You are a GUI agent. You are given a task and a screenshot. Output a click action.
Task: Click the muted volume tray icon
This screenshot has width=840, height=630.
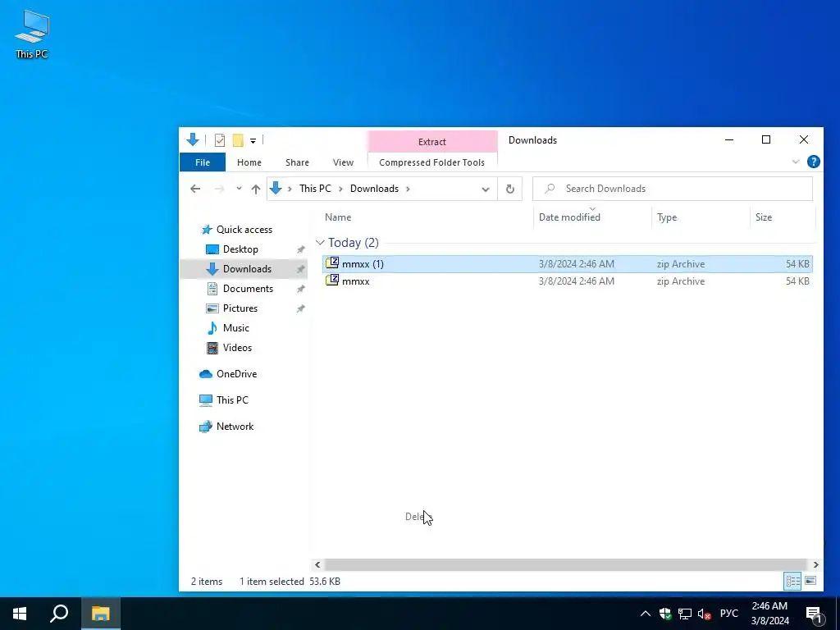pyautogui.click(x=704, y=614)
